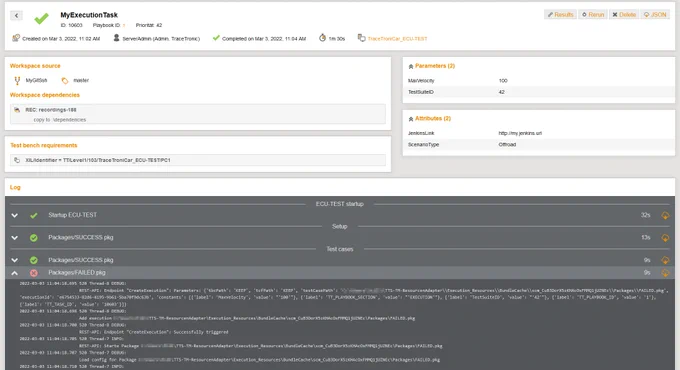Click the Test cases SUCCESS.pkg success icon
Image resolution: width=680 pixels, height=370 pixels.
(x=33, y=260)
